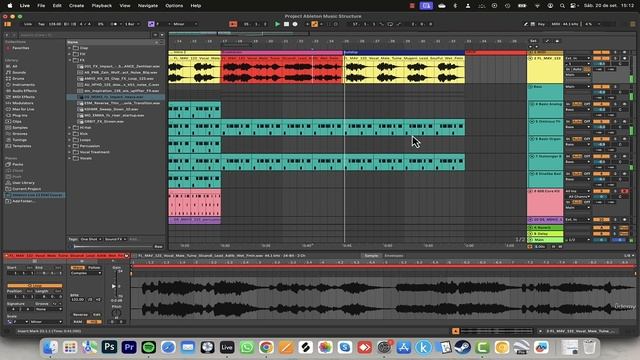640x360 pixels.
Task: Click the Set locator button
Action: (x=533, y=41)
